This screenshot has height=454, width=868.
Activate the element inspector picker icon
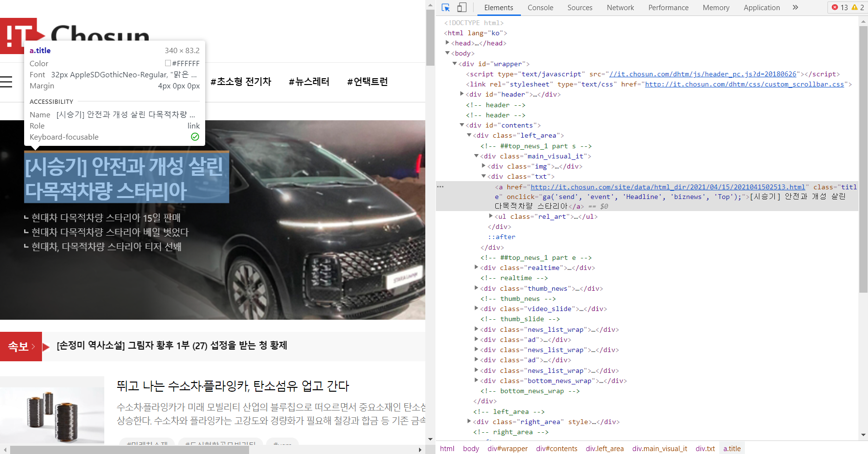click(446, 8)
